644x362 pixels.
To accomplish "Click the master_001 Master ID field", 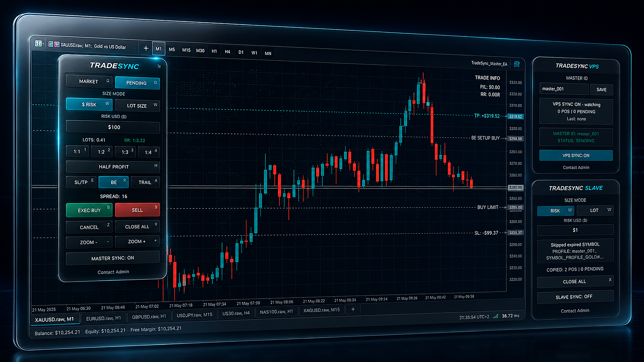I will click(x=564, y=89).
